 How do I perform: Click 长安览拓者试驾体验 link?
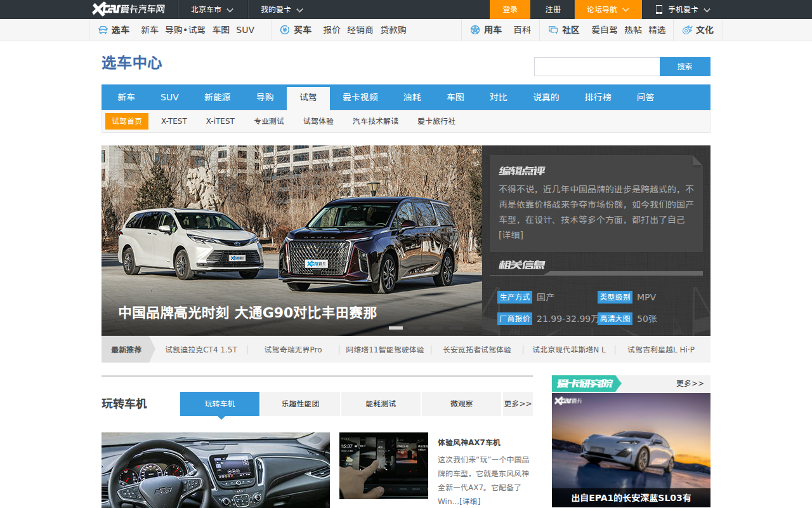(477, 350)
